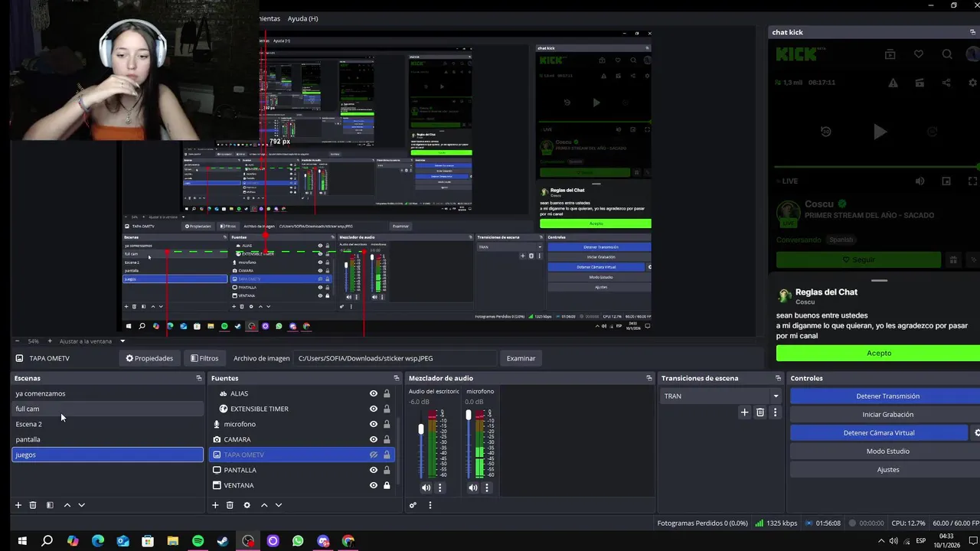Add a new source in Fuentes panel

click(215, 505)
